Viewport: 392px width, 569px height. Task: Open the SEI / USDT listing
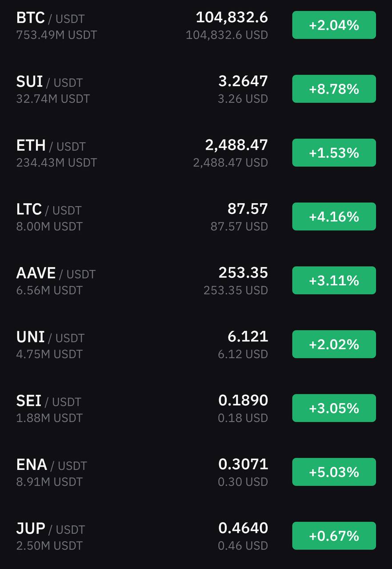(x=196, y=408)
